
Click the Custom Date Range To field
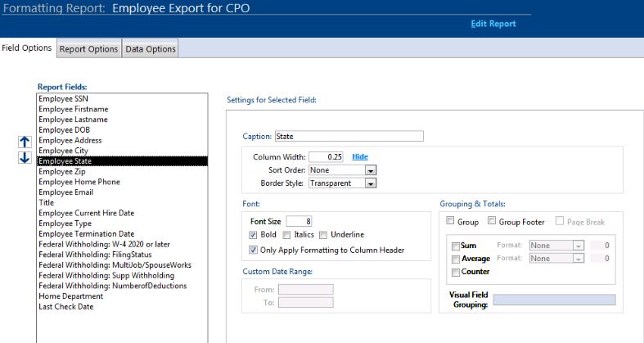(x=306, y=303)
